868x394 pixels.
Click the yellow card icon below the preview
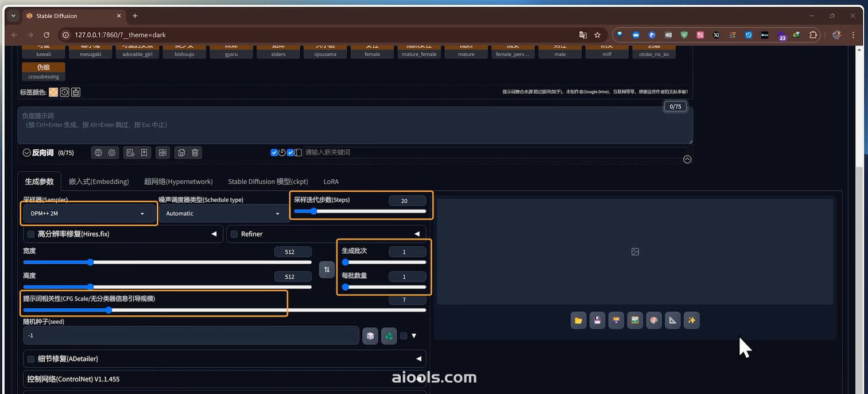tap(616, 320)
